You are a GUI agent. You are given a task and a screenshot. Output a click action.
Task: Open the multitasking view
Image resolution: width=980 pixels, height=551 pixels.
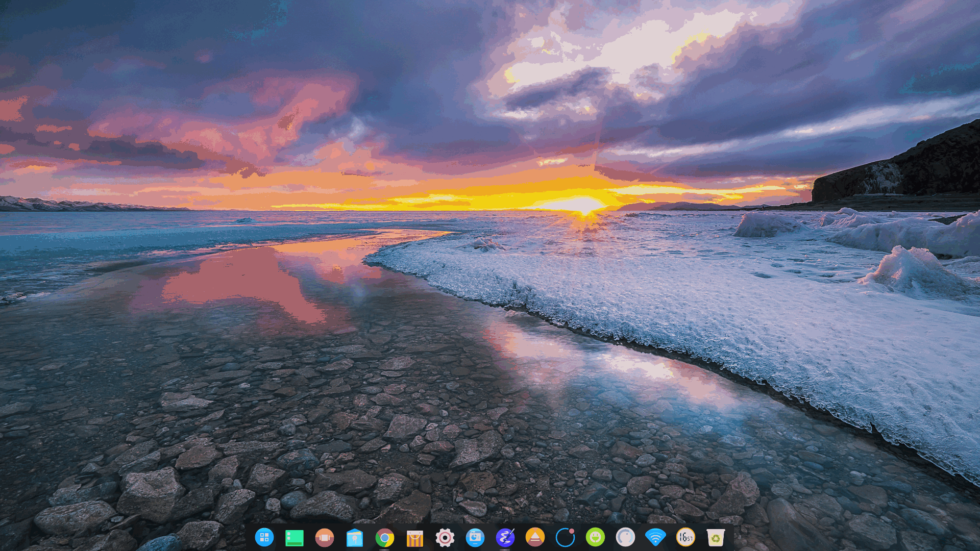click(324, 537)
